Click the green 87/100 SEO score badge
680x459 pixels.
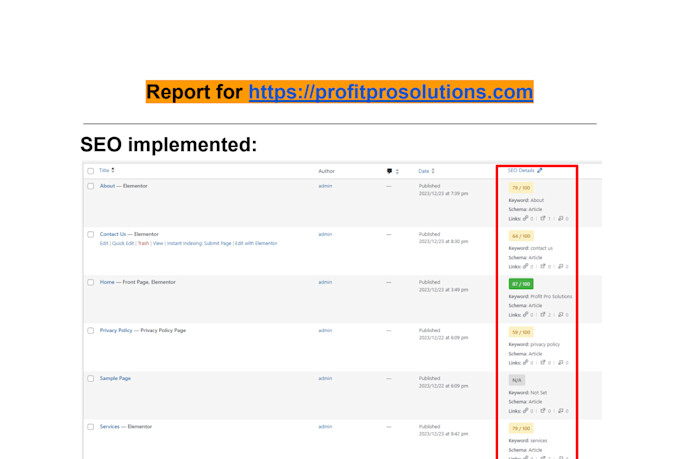[521, 284]
